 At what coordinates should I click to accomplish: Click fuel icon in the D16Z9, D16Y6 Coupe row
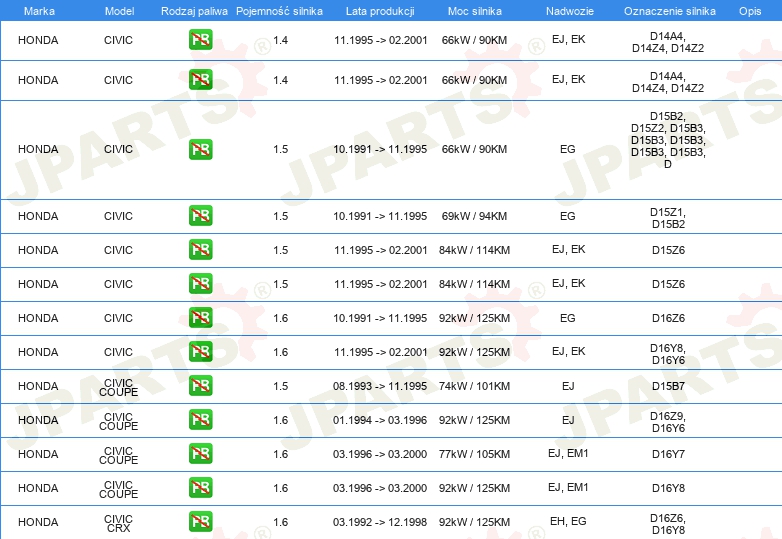click(200, 420)
